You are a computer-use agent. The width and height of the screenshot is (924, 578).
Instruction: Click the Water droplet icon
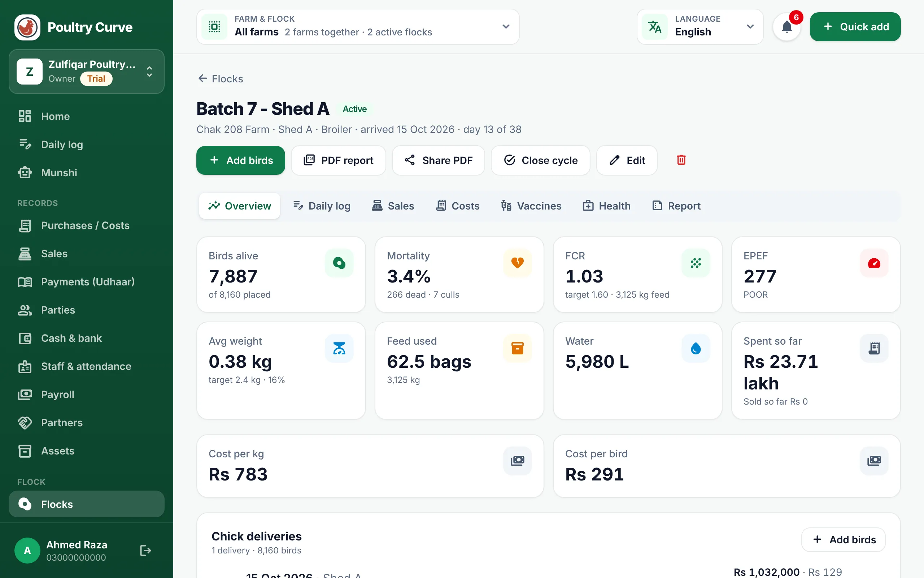tap(696, 348)
